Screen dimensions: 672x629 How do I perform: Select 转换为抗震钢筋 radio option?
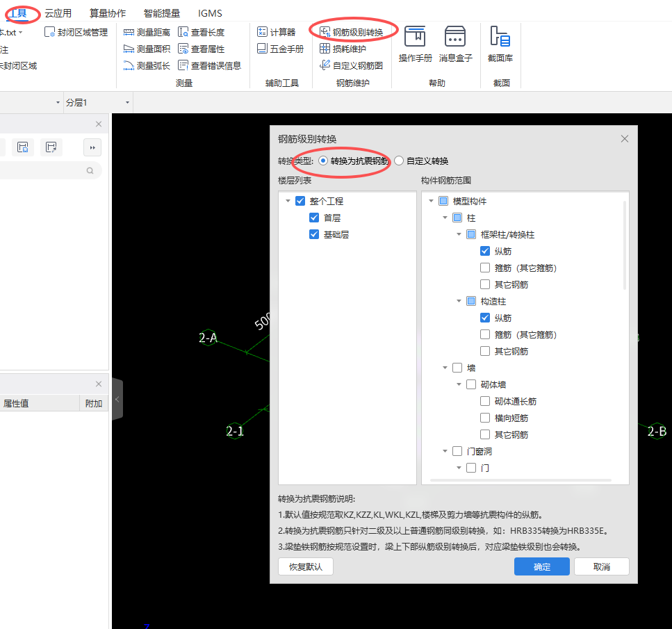click(x=354, y=161)
